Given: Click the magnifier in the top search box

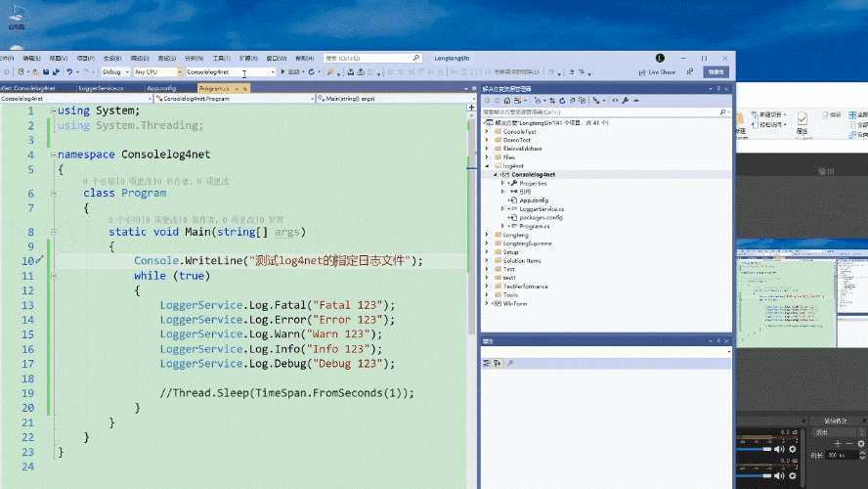Looking at the screenshot, I should point(415,58).
